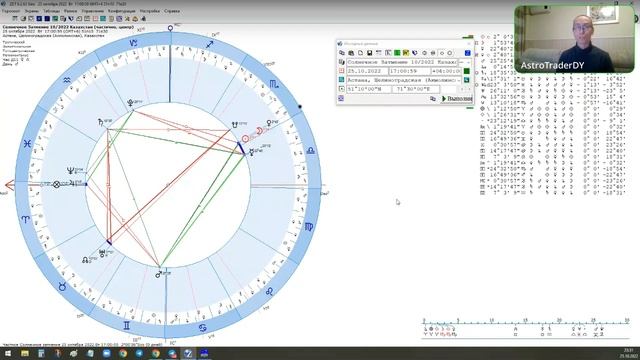Click the time zone field +06:00

[446, 71]
